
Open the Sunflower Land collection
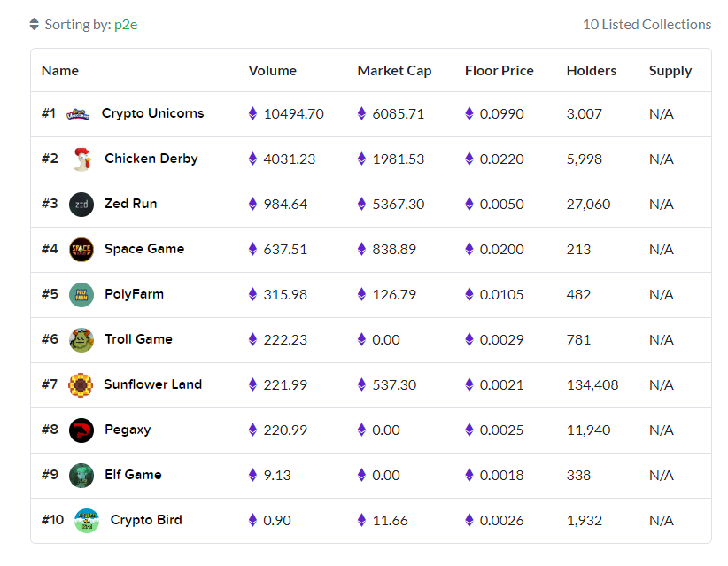coord(152,384)
